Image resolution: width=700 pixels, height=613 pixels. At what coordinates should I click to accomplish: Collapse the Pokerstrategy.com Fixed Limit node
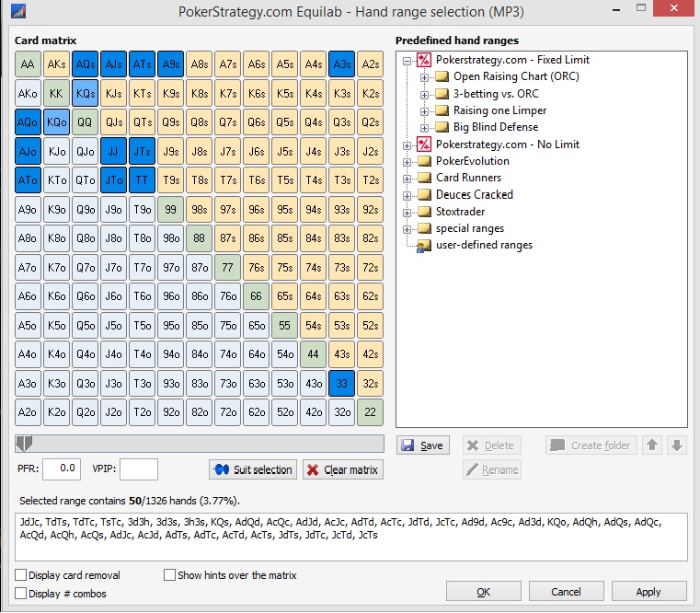407,61
